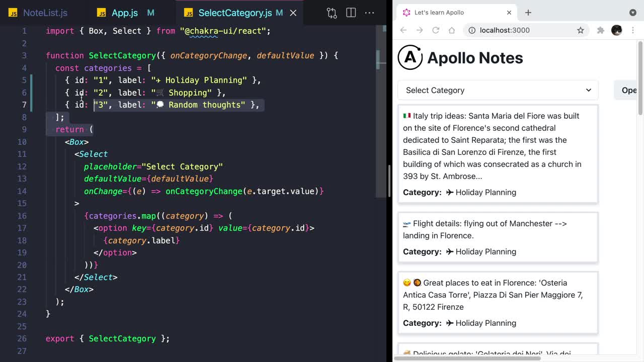This screenshot has height=362, width=644.
Task: Open the Chrome tab search dropdown arrow
Action: point(632,13)
